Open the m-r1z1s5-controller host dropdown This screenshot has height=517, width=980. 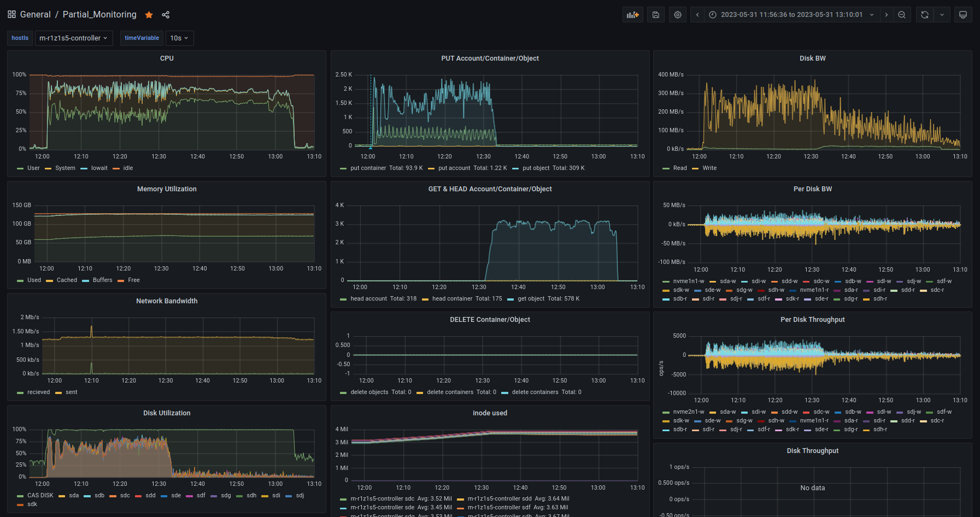point(74,38)
